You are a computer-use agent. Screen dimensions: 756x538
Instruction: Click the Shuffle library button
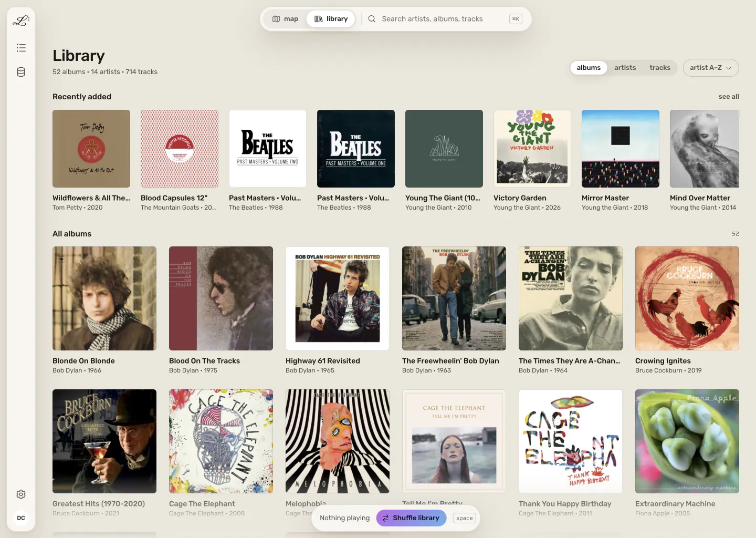click(x=411, y=518)
